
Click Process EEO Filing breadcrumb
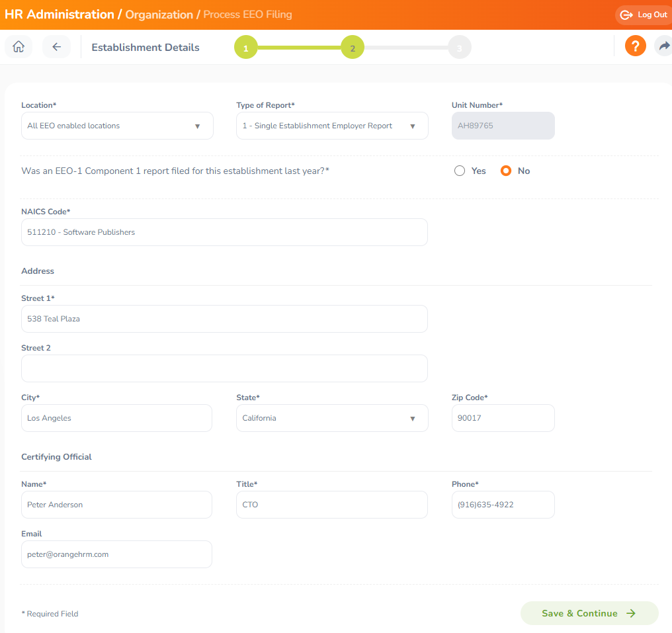click(247, 15)
